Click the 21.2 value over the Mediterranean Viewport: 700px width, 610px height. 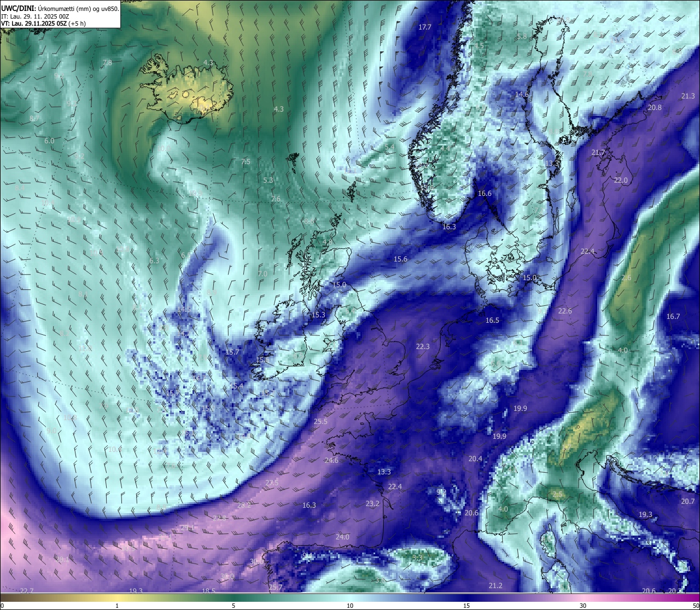pos(495,586)
